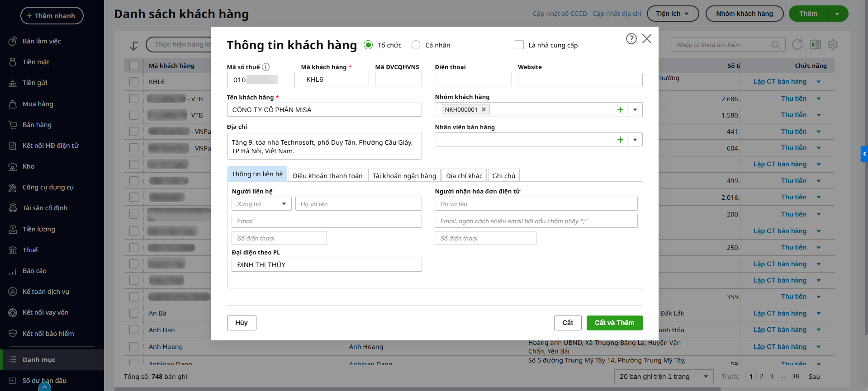Click Hủy button
Image resolution: width=868 pixels, height=391 pixels.
point(242,323)
